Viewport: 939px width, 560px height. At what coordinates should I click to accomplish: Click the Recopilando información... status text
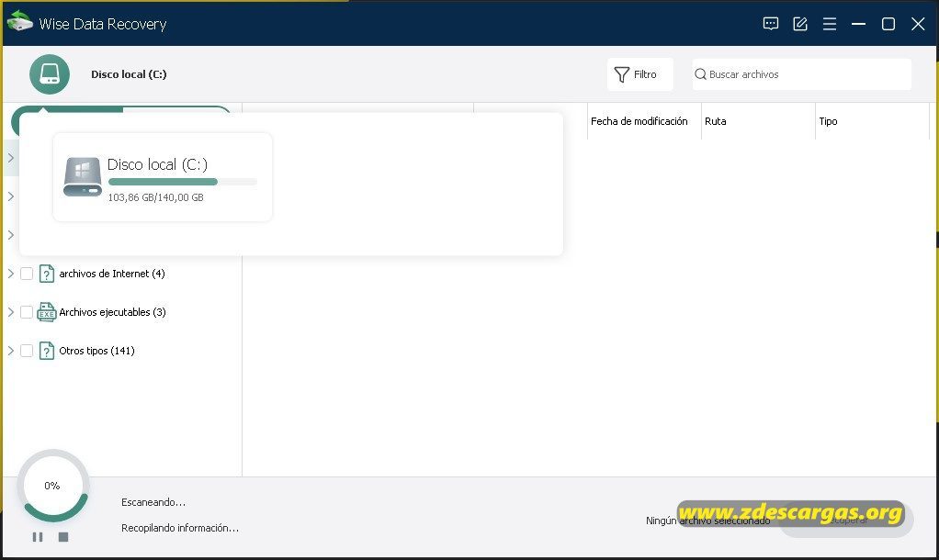pyautogui.click(x=180, y=528)
